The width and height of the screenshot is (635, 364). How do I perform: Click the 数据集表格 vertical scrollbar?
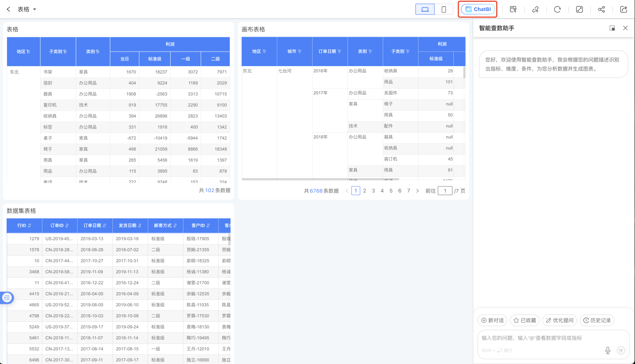click(x=229, y=240)
